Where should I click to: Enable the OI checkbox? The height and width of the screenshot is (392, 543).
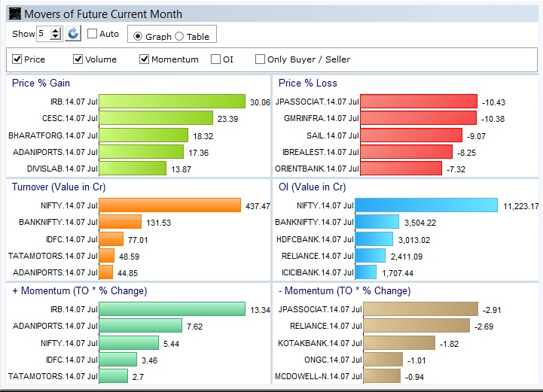tap(216, 59)
